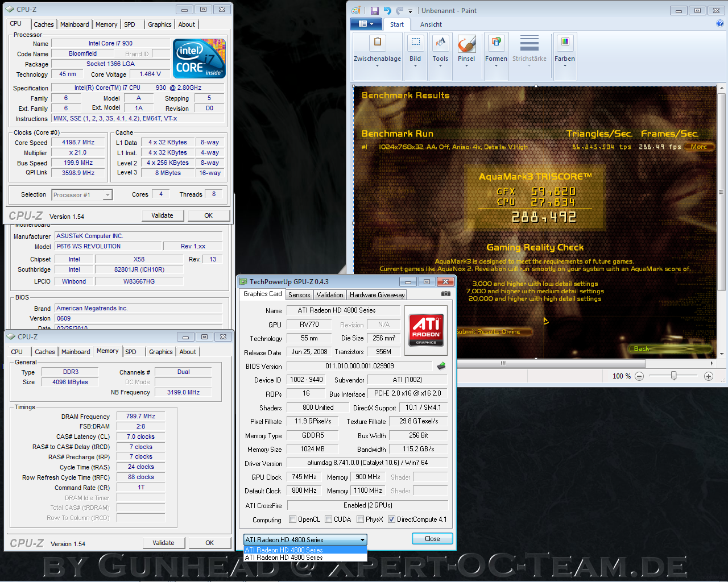Open the Bild selection group in Paint
The height and width of the screenshot is (582, 728).
click(415, 56)
